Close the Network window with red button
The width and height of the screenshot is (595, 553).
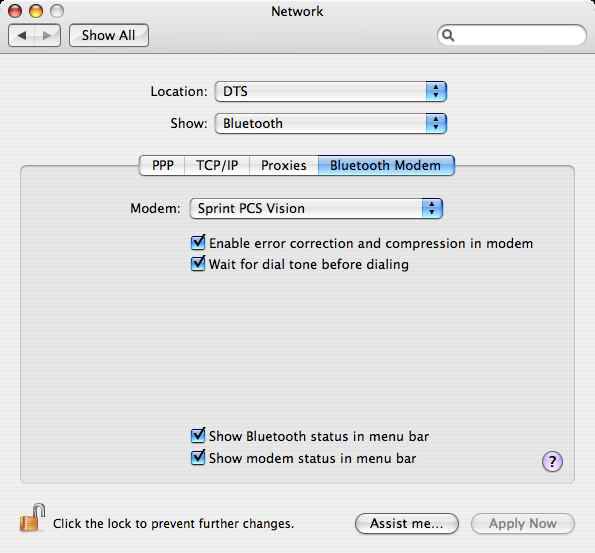pyautogui.click(x=15, y=11)
